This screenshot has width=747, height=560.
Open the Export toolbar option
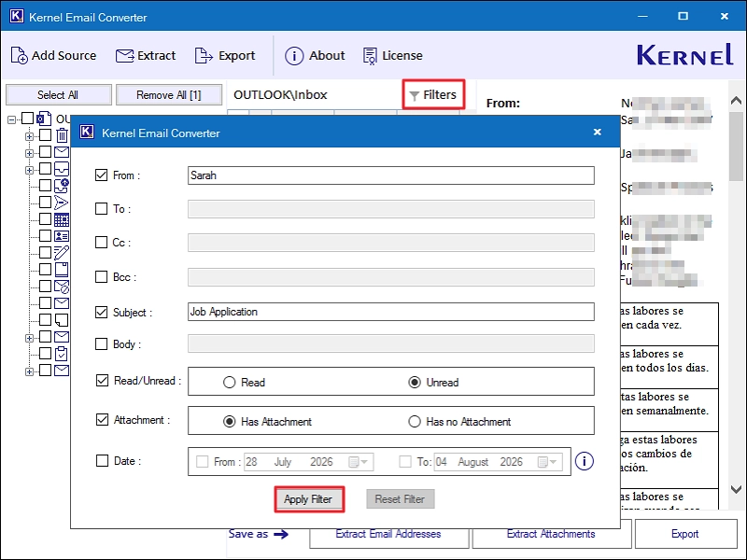point(225,56)
